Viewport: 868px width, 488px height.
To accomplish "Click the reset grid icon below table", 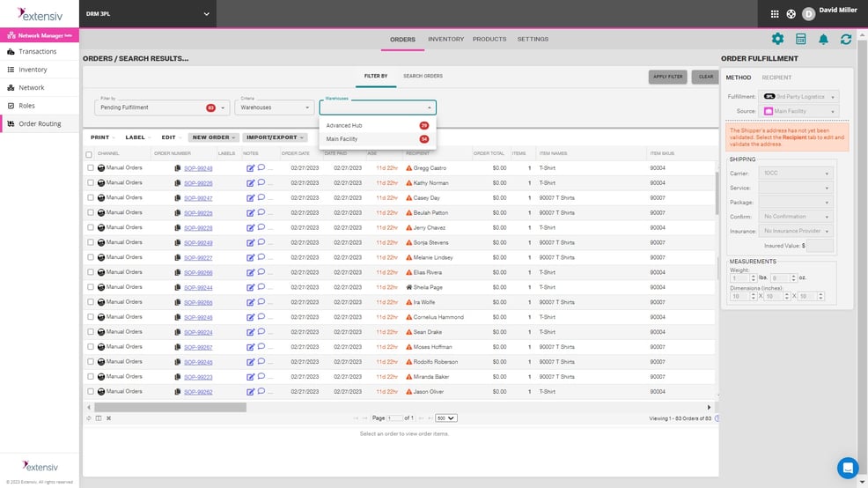I will tap(108, 418).
